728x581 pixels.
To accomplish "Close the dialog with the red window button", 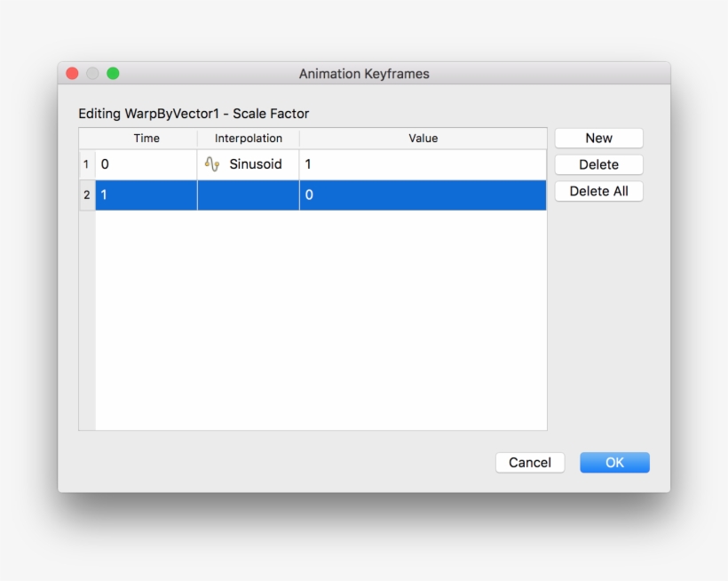I will pyautogui.click(x=73, y=74).
